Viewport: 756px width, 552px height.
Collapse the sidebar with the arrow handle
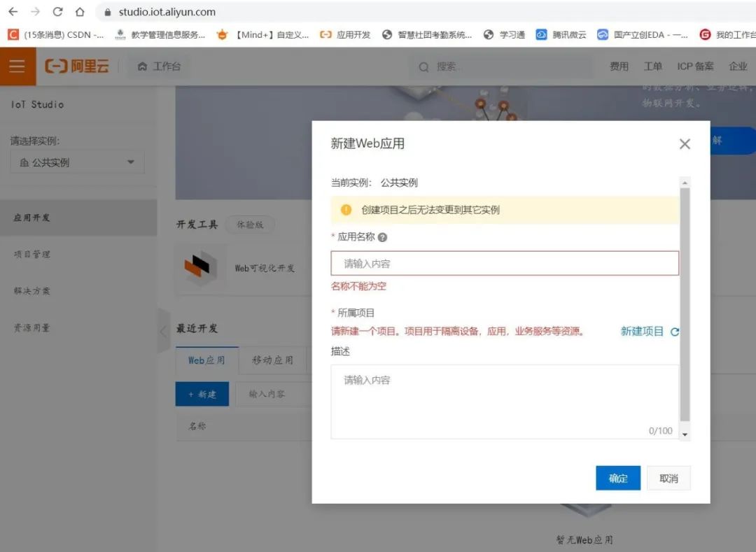point(164,332)
